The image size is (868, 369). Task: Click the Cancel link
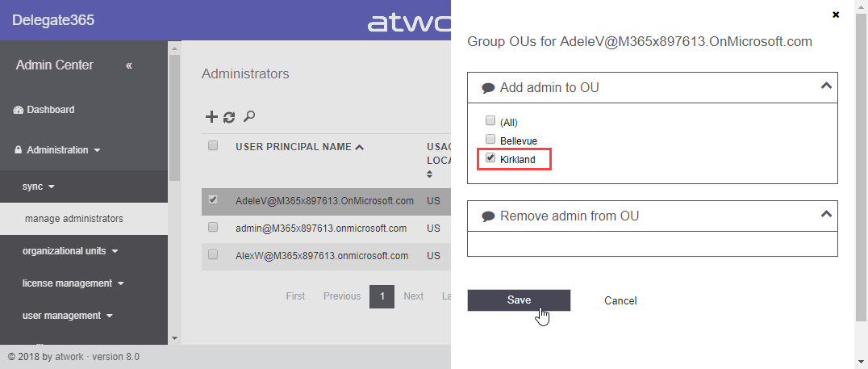[620, 301]
